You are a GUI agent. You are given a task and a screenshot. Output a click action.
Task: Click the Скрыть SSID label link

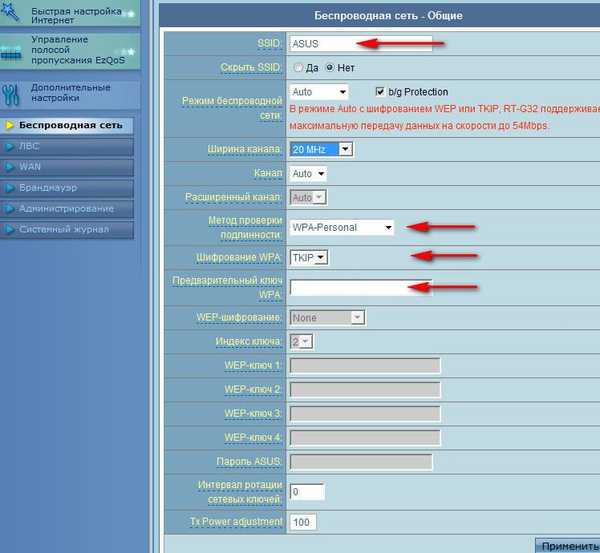click(x=251, y=67)
